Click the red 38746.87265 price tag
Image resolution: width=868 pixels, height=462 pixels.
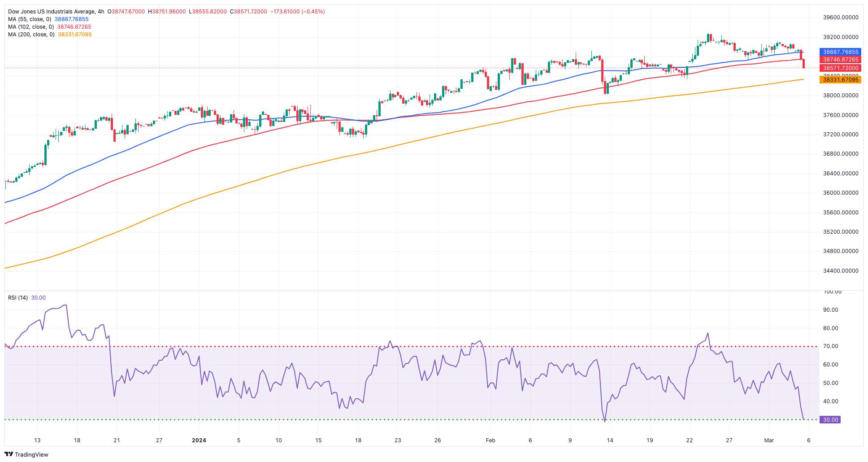[840, 60]
